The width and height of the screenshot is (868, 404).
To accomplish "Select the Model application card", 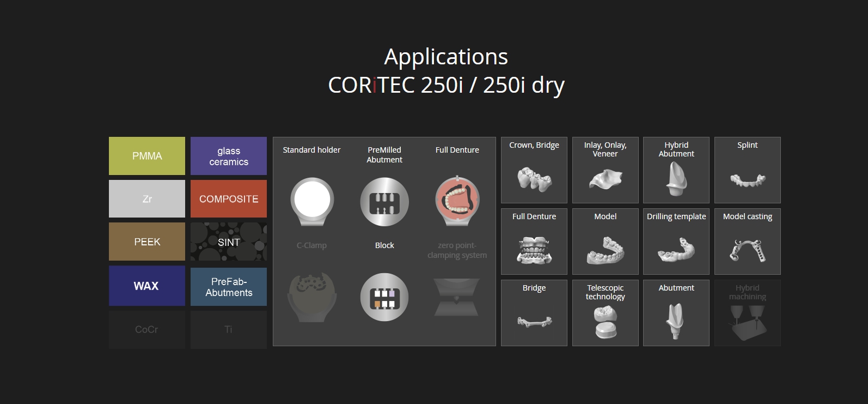I will 606,242.
